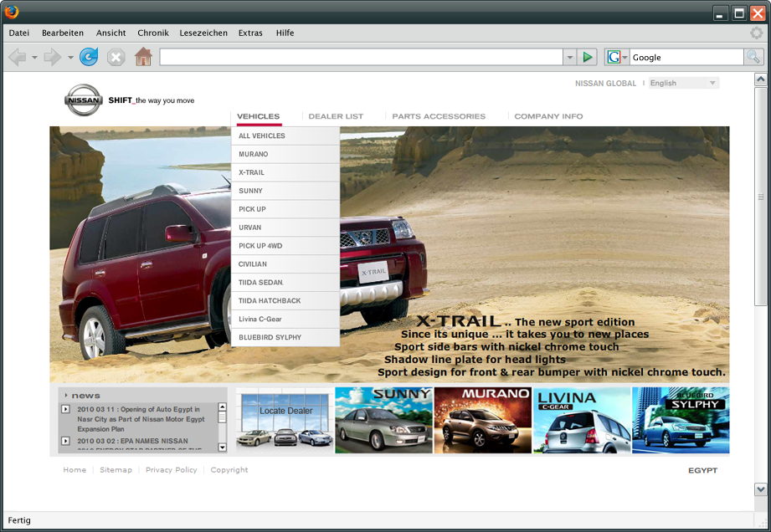771x532 pixels.
Task: Click the search magnifier icon
Action: click(x=753, y=57)
